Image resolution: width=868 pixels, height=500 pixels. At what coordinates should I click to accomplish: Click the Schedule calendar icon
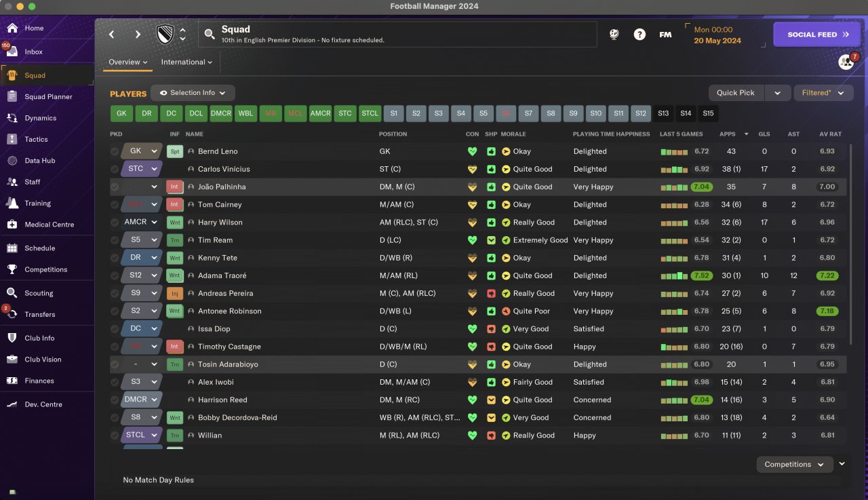point(12,248)
